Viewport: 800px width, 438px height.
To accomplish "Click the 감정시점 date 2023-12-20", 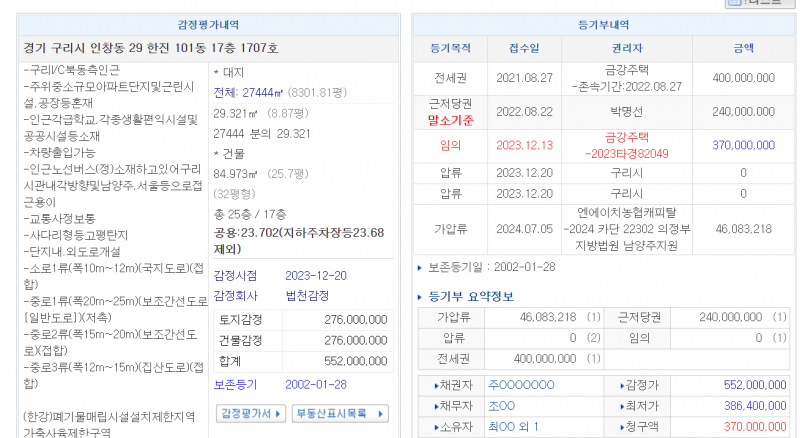I will point(316,275).
